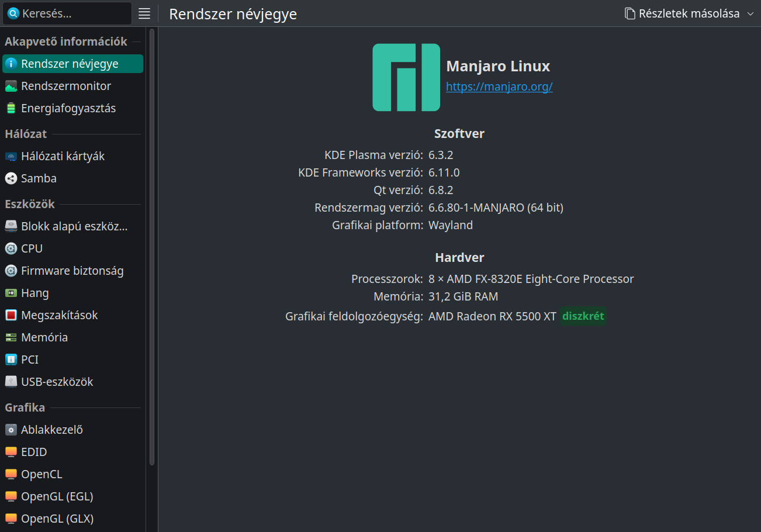Click the green diszkrét badge
Screen dimensions: 761x532
(583, 316)
